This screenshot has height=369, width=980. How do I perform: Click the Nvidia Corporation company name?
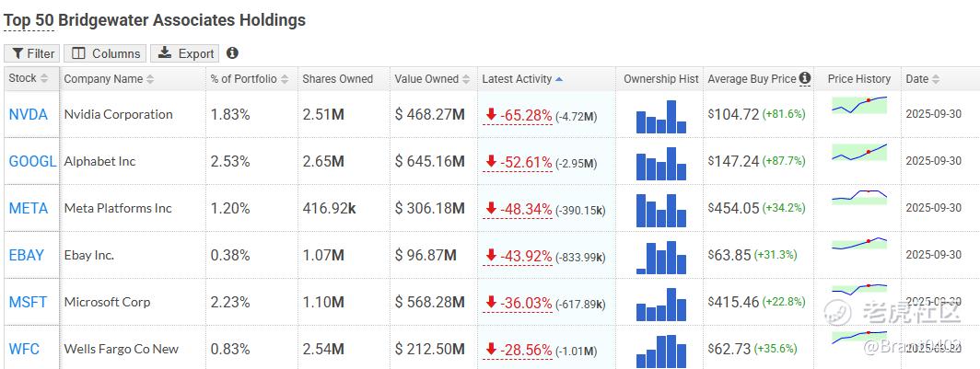118,114
